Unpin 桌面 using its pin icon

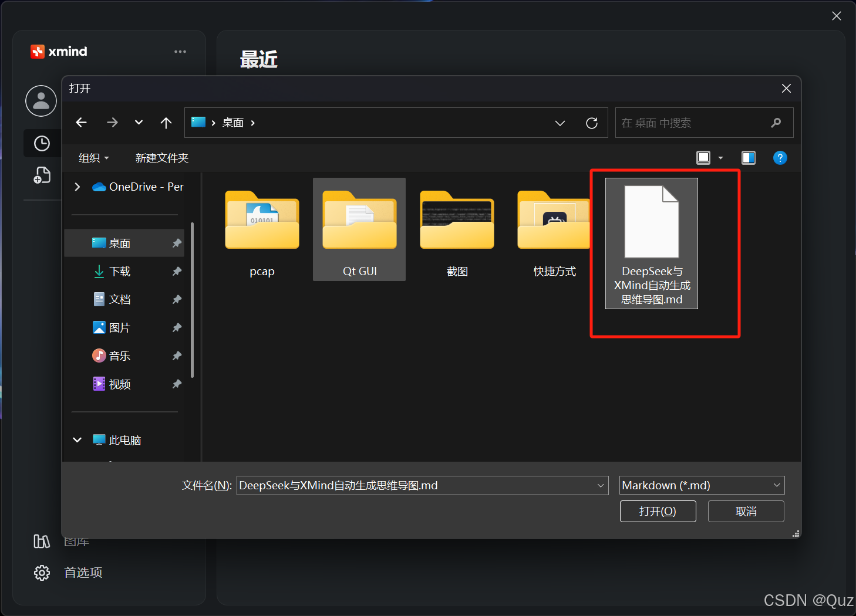click(x=177, y=243)
